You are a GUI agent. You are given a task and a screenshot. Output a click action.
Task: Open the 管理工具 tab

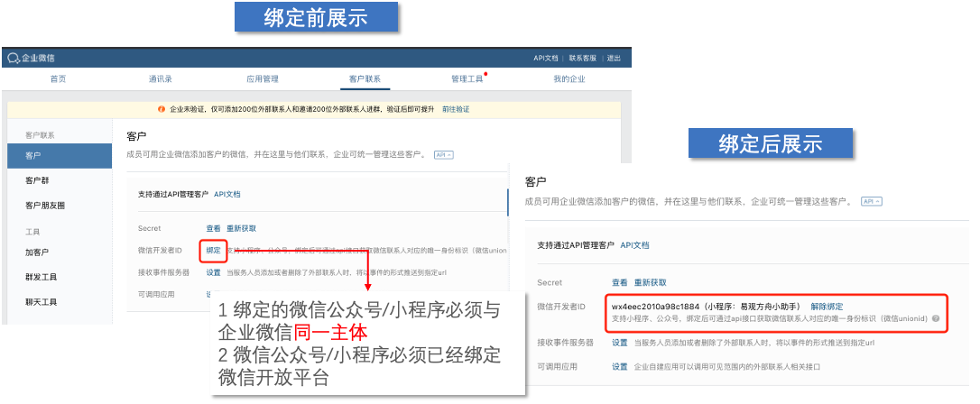point(467,79)
